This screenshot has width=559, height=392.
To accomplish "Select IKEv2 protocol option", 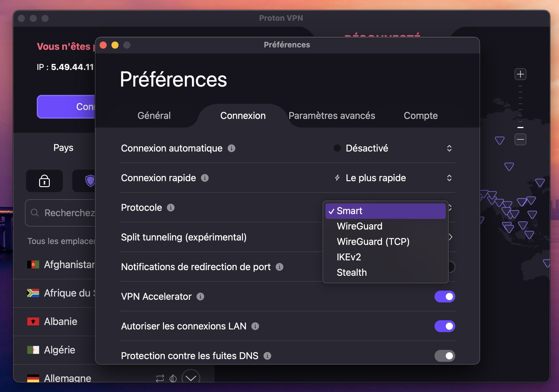I will coord(385,257).
